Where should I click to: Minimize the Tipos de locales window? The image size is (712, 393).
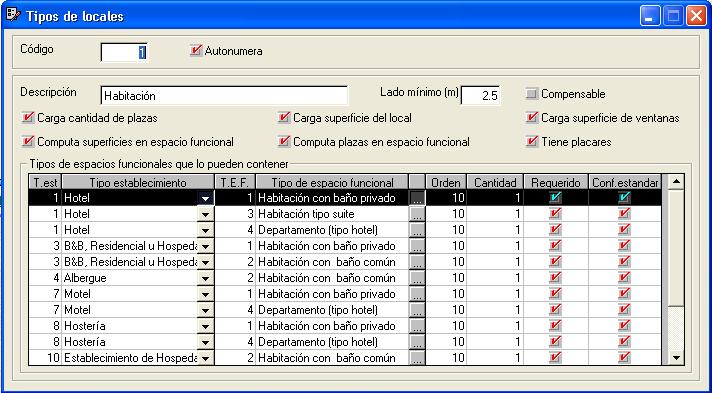pyautogui.click(x=650, y=16)
